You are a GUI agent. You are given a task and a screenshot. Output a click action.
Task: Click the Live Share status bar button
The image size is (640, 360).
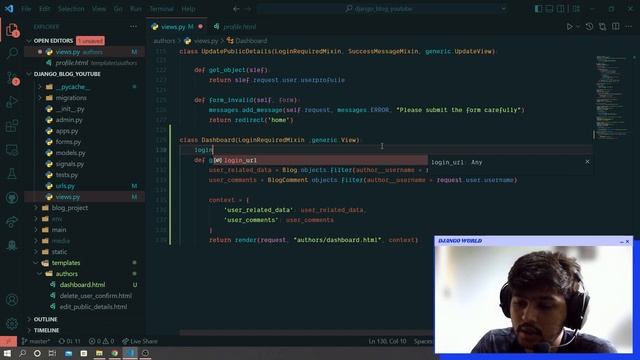(x=140, y=341)
